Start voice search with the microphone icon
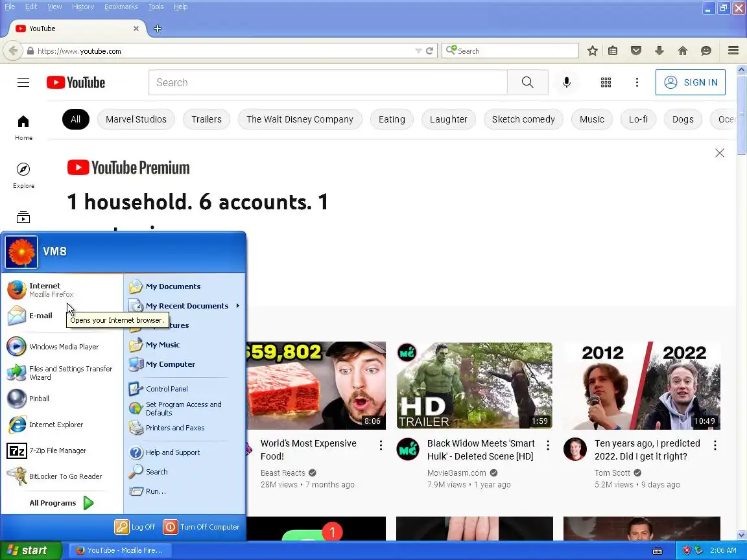 click(567, 82)
